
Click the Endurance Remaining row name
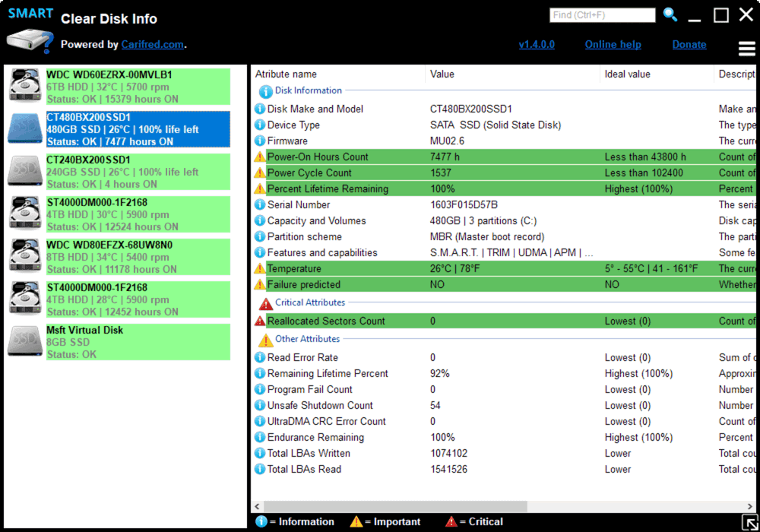point(315,438)
